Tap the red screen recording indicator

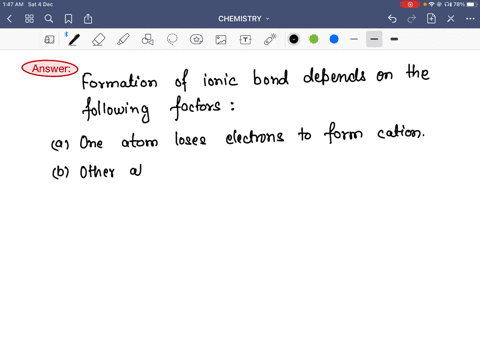tap(410, 4)
